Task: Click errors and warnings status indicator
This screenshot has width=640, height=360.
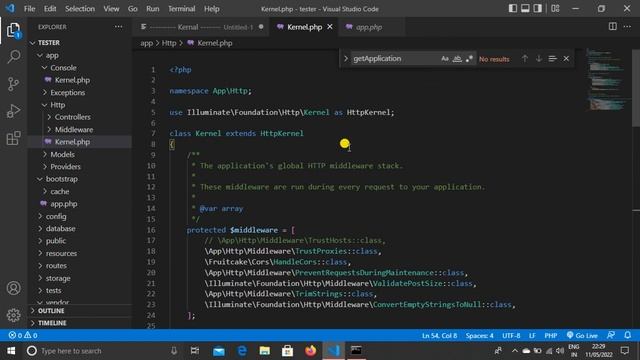Action: [23, 335]
